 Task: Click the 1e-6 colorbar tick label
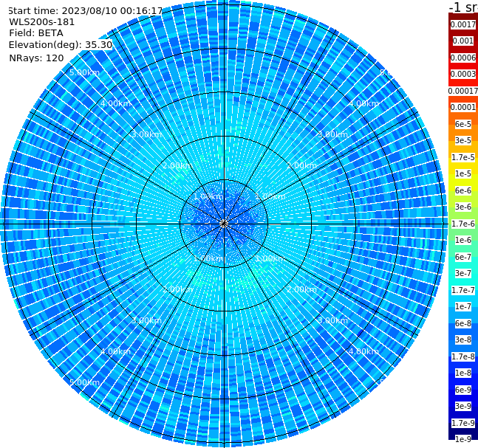[x=463, y=240]
